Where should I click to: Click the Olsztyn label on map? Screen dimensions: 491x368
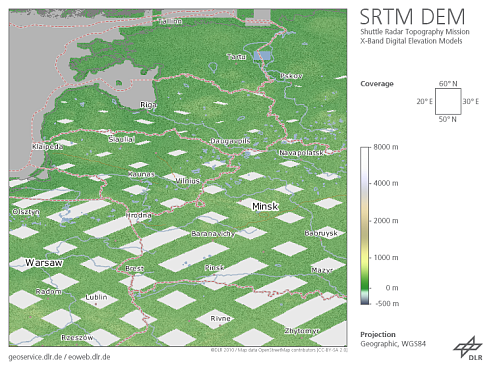click(x=26, y=212)
